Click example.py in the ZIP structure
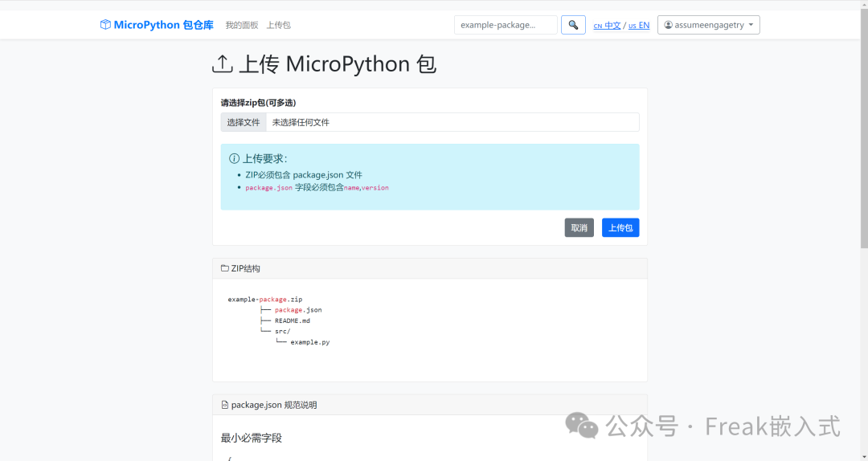 click(x=310, y=342)
